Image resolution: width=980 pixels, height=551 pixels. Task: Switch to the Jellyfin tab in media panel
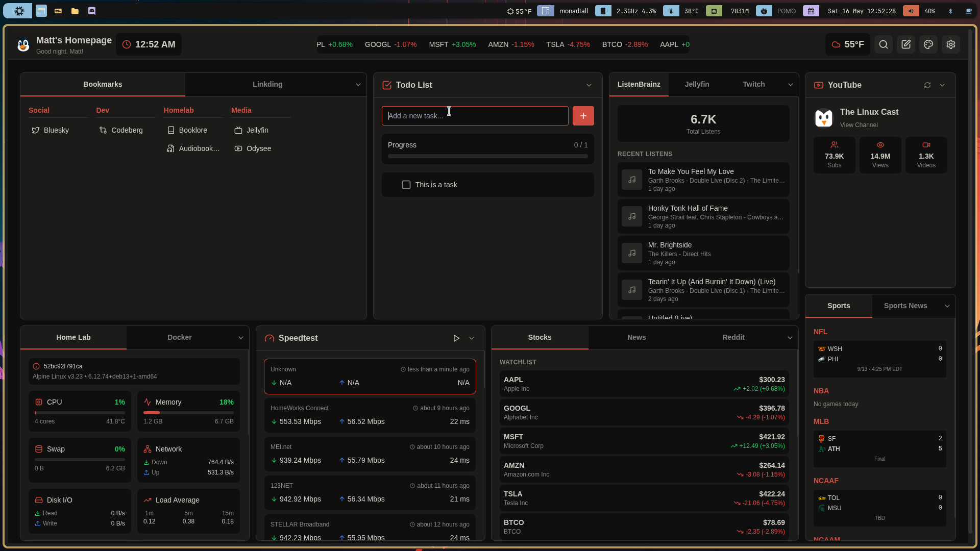point(697,84)
